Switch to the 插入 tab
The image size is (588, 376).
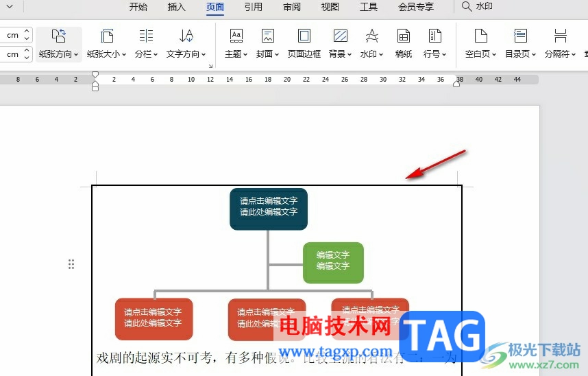[x=176, y=7]
